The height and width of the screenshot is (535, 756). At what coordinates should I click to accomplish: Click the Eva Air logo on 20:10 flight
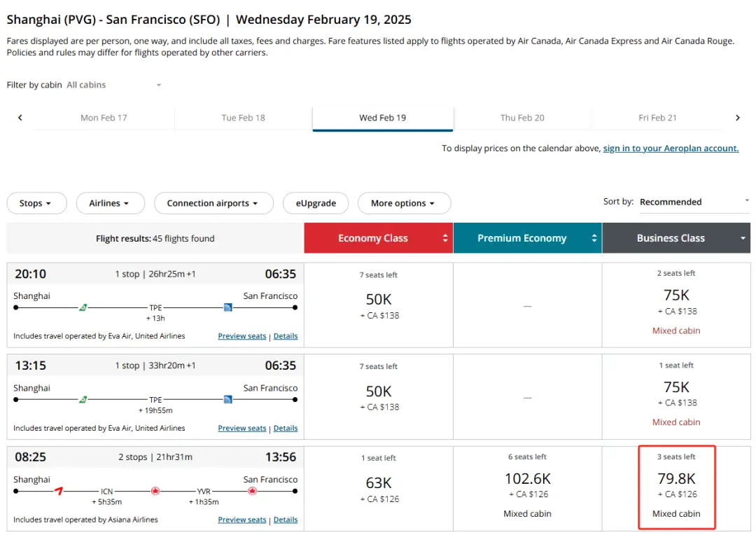[83, 307]
